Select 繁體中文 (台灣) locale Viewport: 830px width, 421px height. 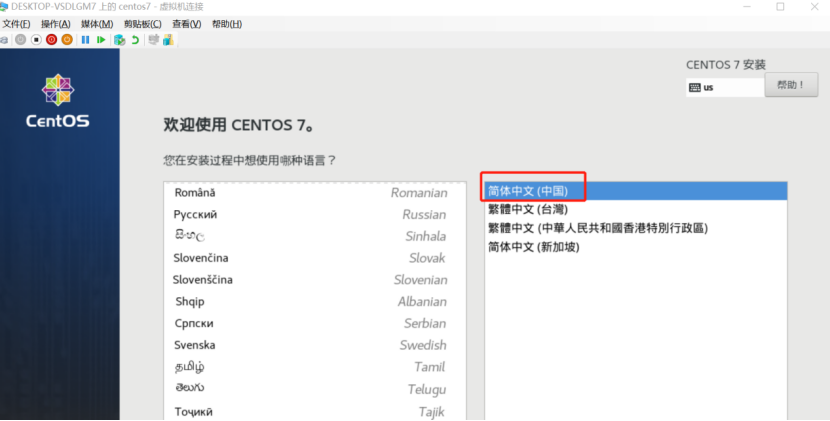click(x=636, y=209)
